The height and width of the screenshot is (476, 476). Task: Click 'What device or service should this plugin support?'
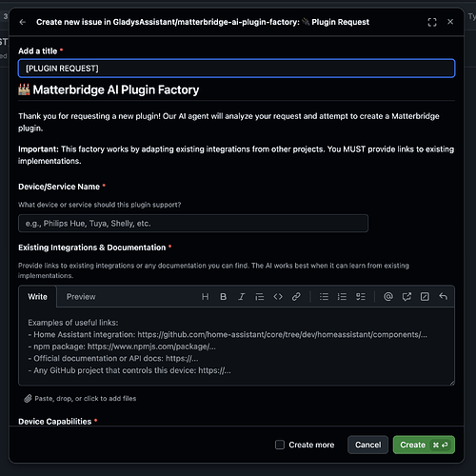[99, 205]
